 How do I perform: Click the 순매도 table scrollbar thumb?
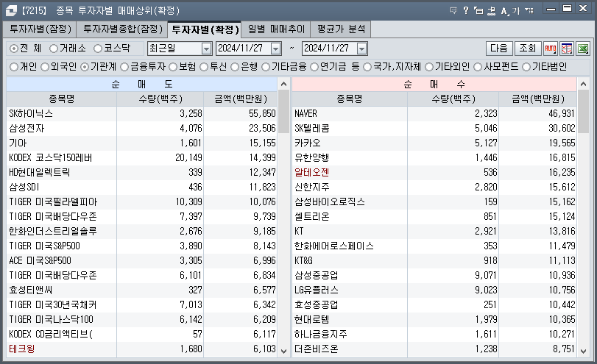[x=283, y=112]
